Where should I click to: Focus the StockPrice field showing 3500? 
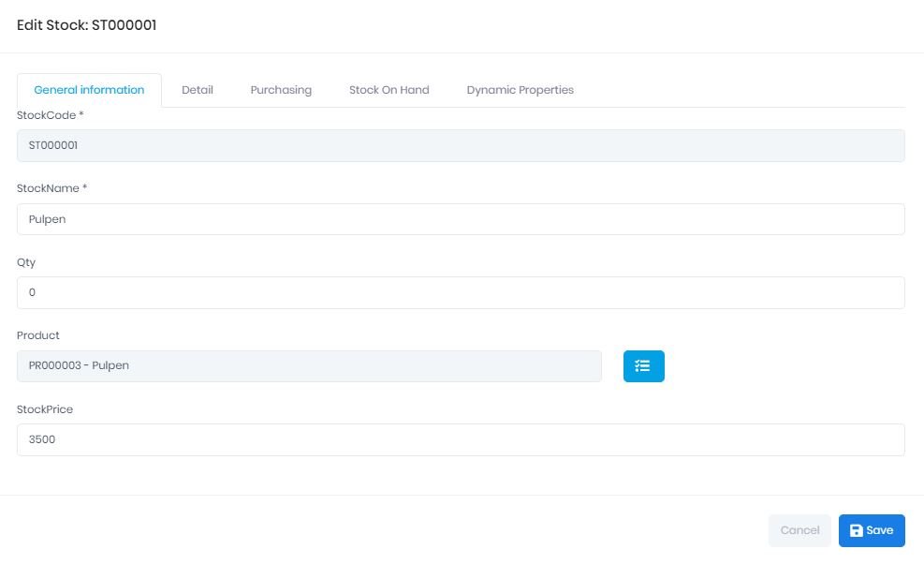[461, 439]
